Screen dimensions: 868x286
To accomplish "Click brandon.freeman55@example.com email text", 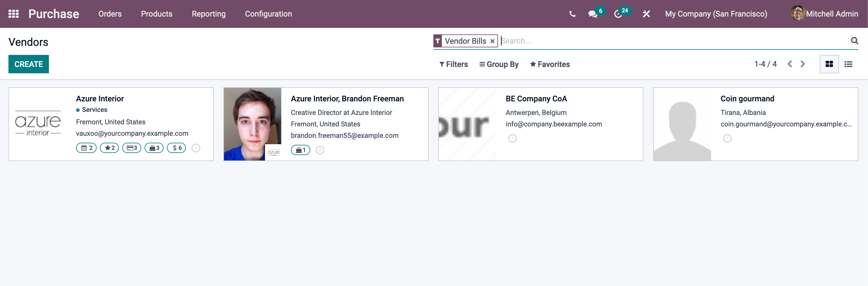I will 344,135.
